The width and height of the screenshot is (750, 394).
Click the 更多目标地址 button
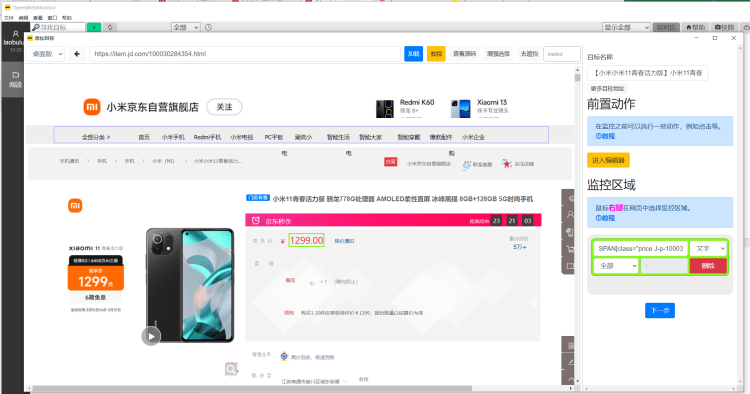(607, 88)
